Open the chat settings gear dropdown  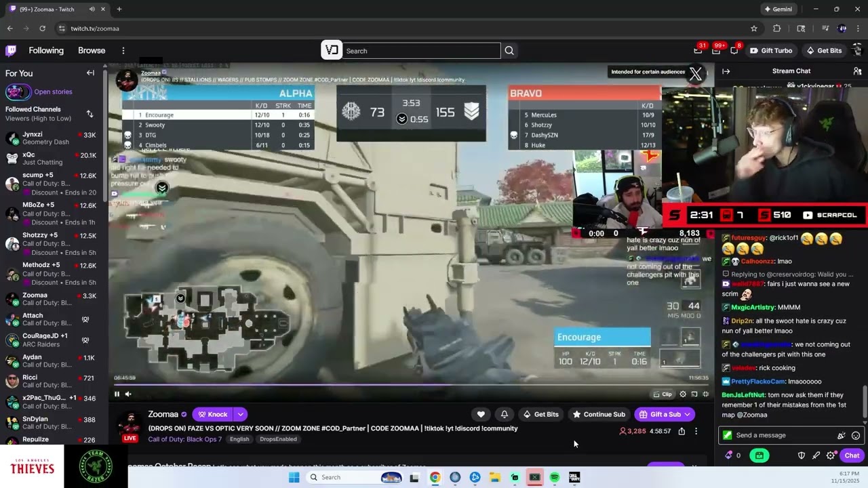click(x=831, y=455)
